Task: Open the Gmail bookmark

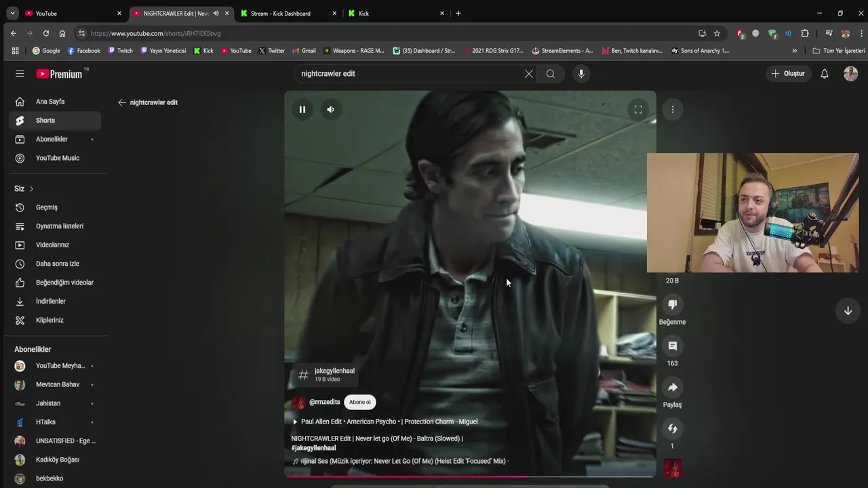Action: (x=304, y=51)
